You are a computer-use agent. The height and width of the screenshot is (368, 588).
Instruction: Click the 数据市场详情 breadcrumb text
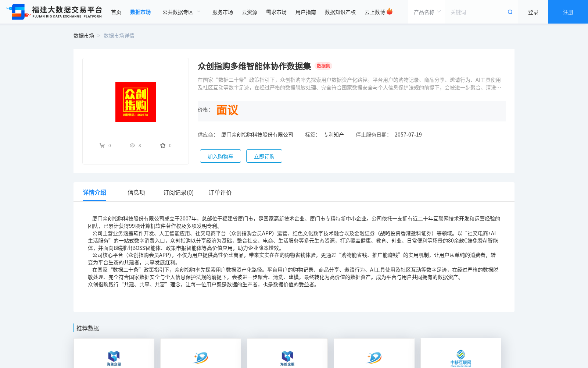point(119,36)
